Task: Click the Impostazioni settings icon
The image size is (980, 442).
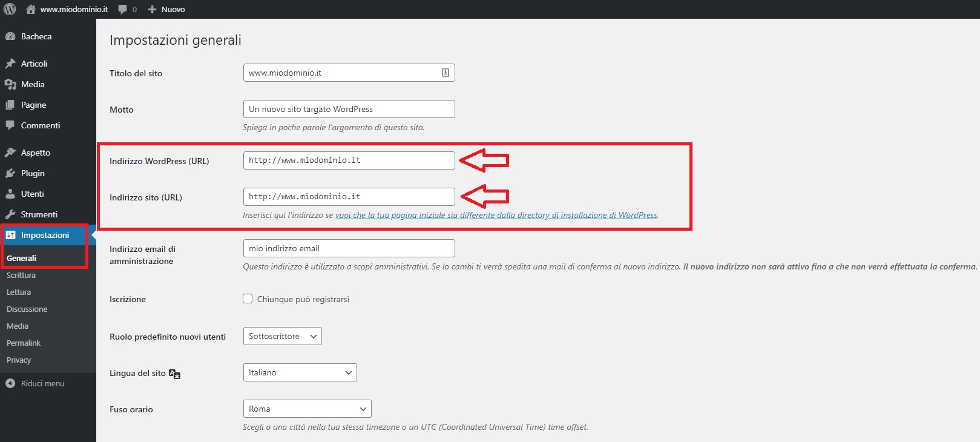Action: coord(10,235)
